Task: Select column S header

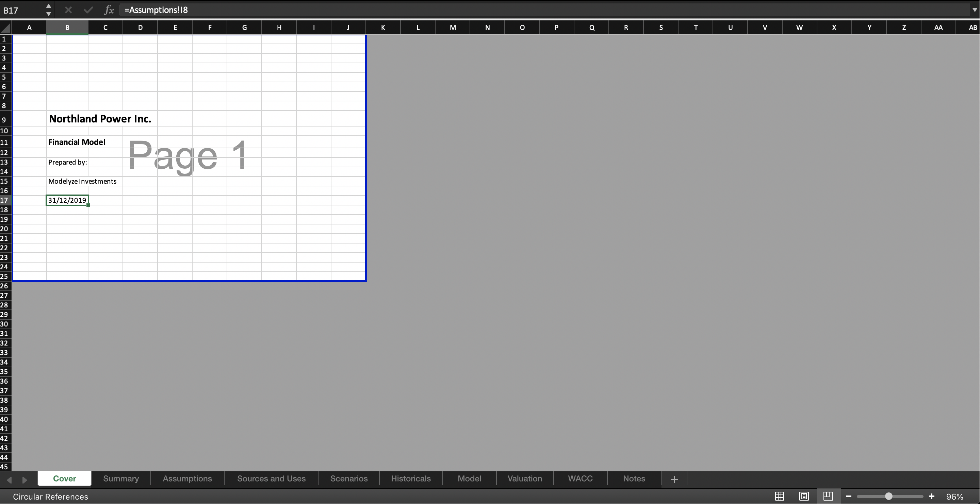Action: coord(661,27)
